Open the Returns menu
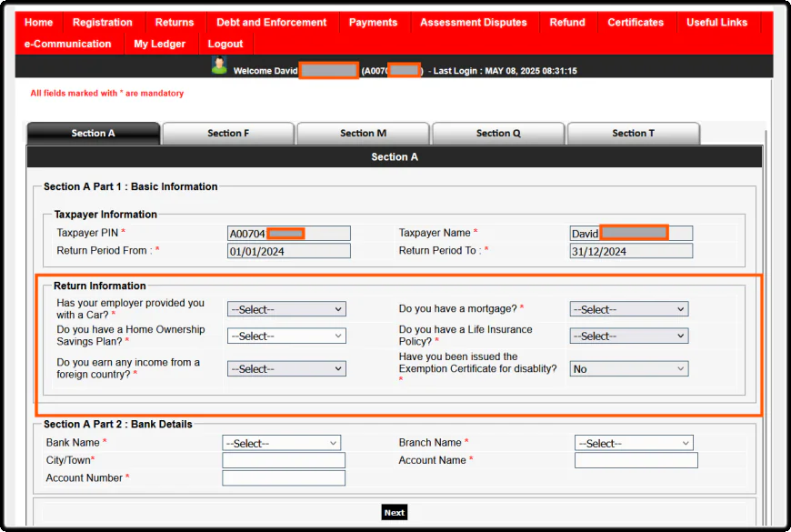 [x=175, y=22]
